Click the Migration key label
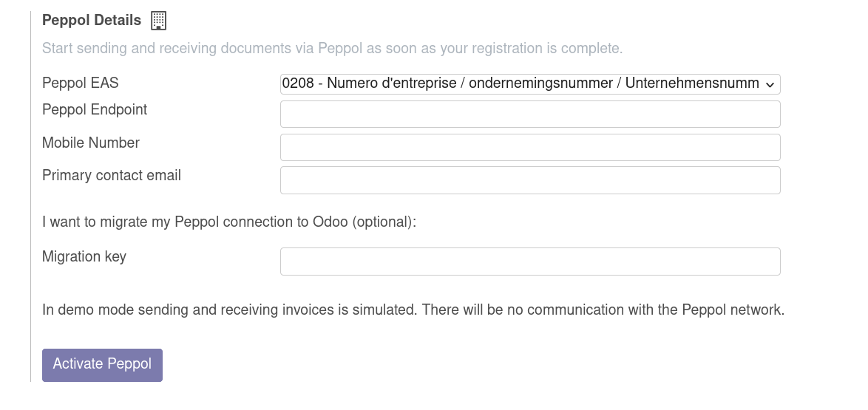 pyautogui.click(x=84, y=257)
